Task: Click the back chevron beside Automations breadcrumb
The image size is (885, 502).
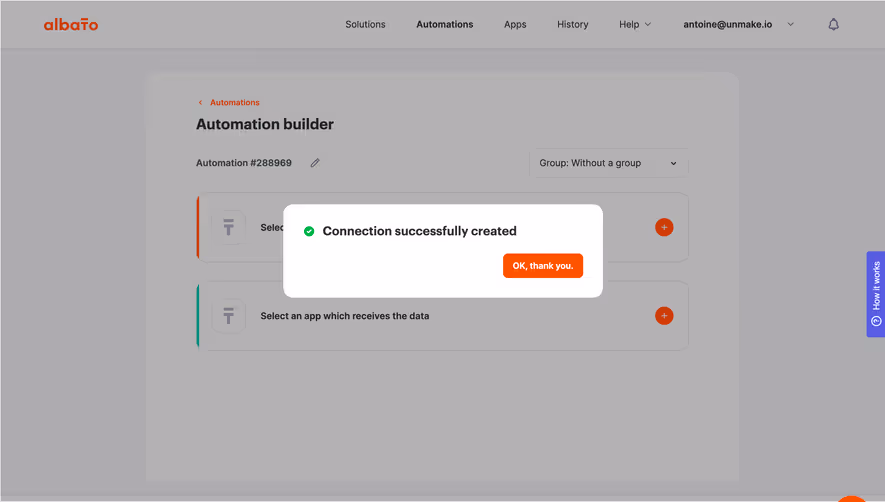Action: [200, 102]
